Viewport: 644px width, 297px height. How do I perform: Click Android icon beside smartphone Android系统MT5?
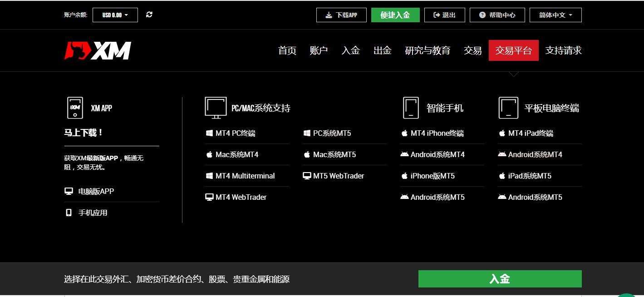pos(404,197)
